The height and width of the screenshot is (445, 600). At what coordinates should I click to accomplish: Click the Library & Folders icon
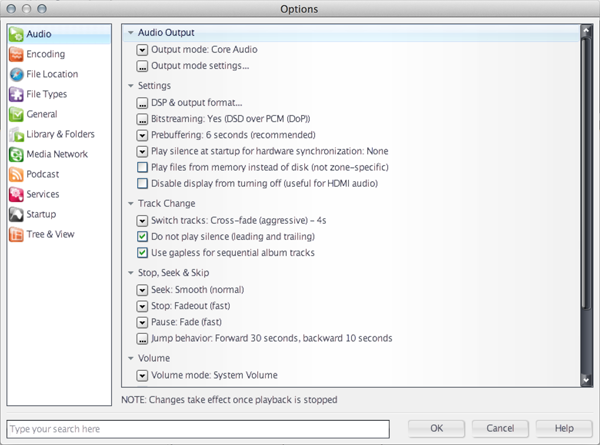(16, 134)
